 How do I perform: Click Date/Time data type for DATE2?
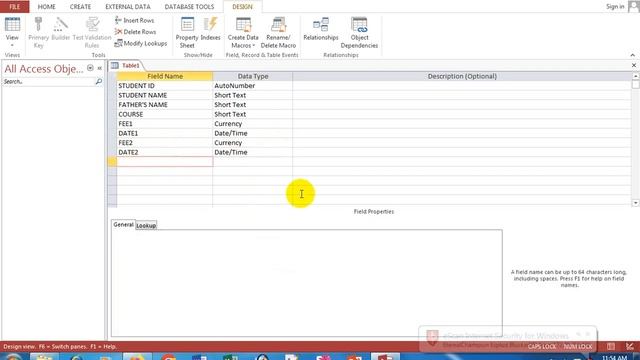click(x=253, y=152)
